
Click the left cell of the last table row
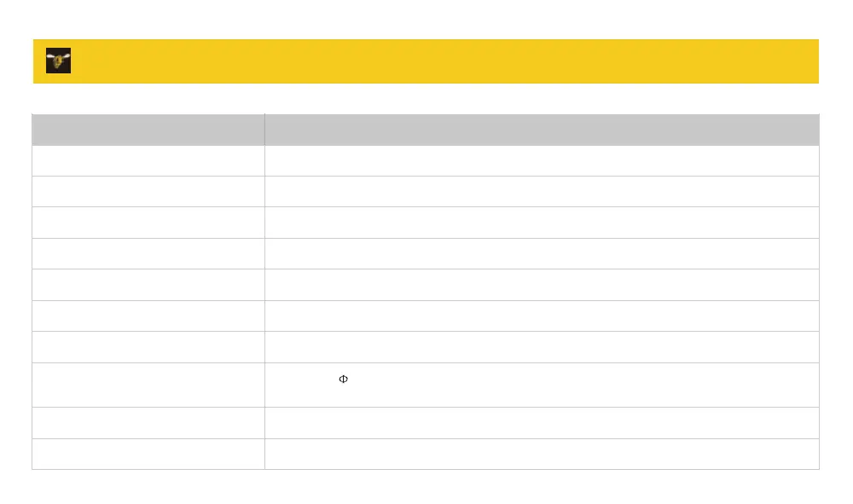[148, 454]
